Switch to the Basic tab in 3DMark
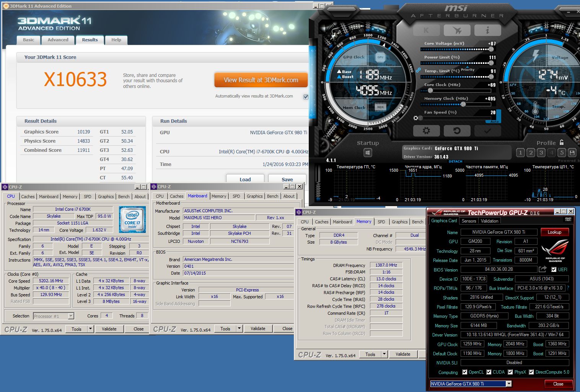 click(29, 40)
